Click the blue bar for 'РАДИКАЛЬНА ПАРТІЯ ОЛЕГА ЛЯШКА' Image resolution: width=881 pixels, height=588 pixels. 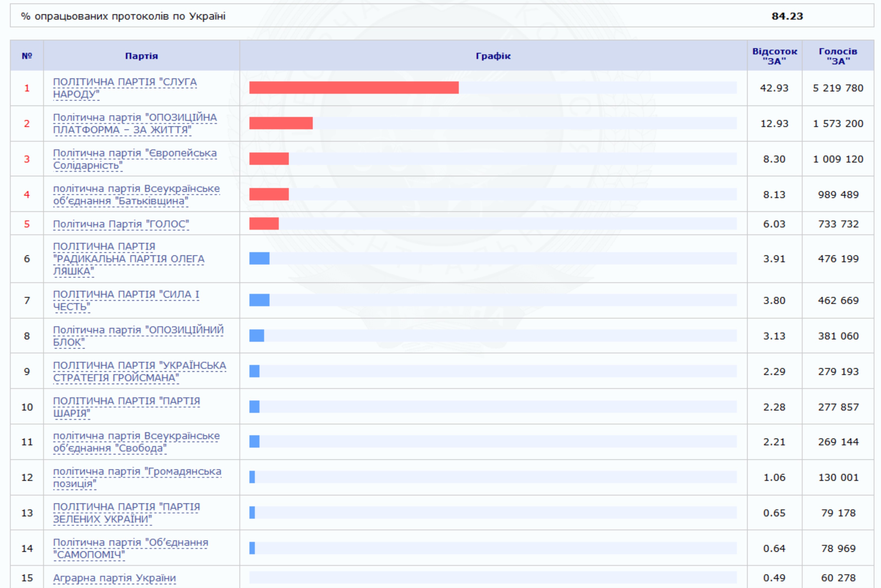259,258
